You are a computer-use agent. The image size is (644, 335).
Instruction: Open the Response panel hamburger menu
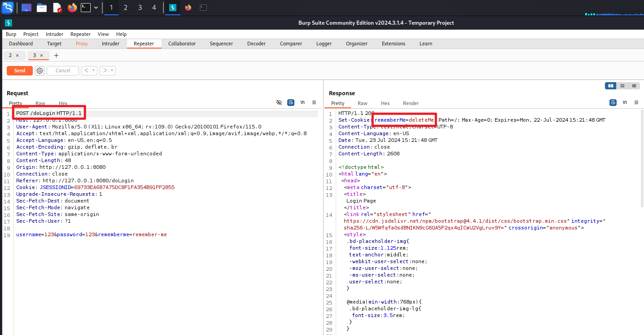(x=636, y=102)
